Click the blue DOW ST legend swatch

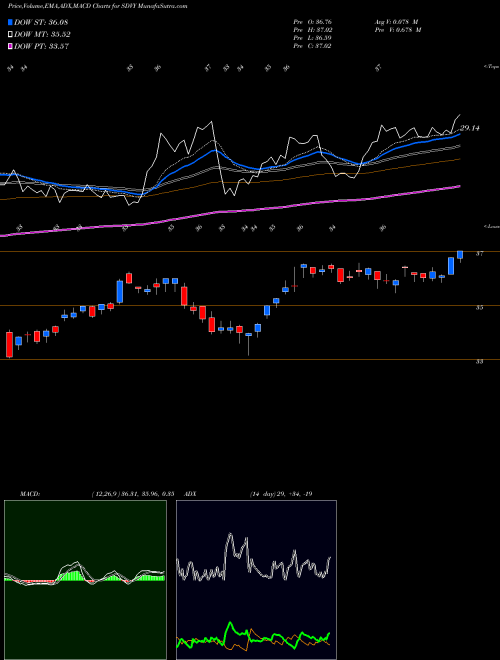point(10,22)
